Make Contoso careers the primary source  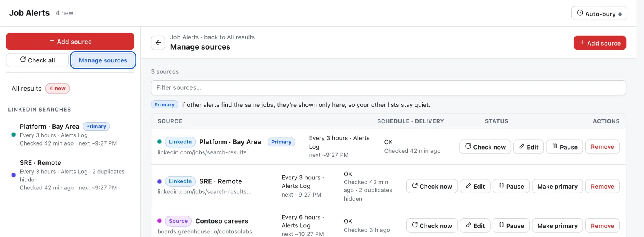tap(557, 226)
